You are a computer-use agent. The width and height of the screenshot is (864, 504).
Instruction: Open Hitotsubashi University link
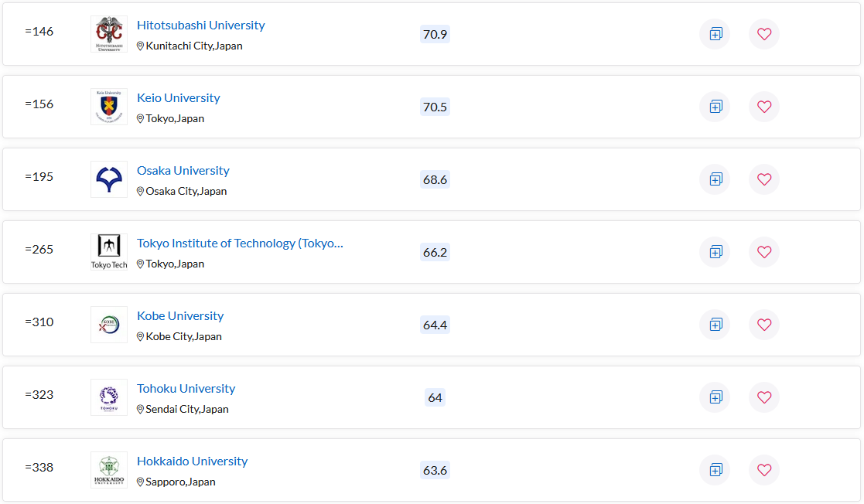[x=200, y=26]
